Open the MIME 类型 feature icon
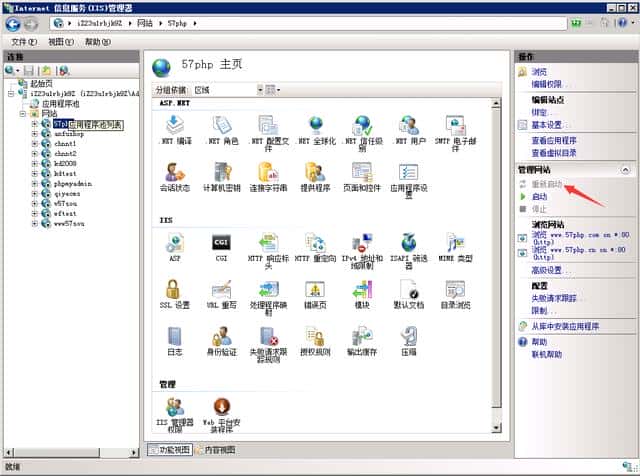The height and width of the screenshot is (476, 640). (456, 242)
